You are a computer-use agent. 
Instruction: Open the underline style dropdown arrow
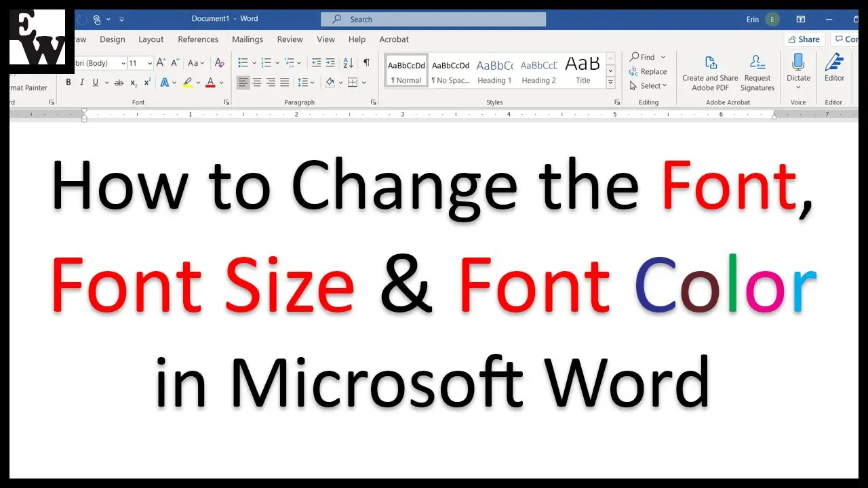coord(106,83)
